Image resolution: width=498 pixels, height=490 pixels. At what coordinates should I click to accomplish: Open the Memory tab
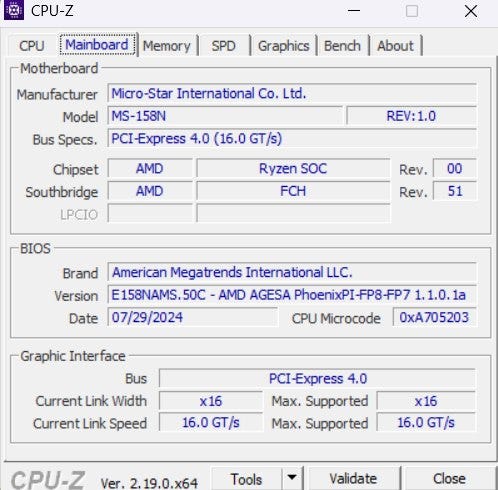tap(166, 46)
